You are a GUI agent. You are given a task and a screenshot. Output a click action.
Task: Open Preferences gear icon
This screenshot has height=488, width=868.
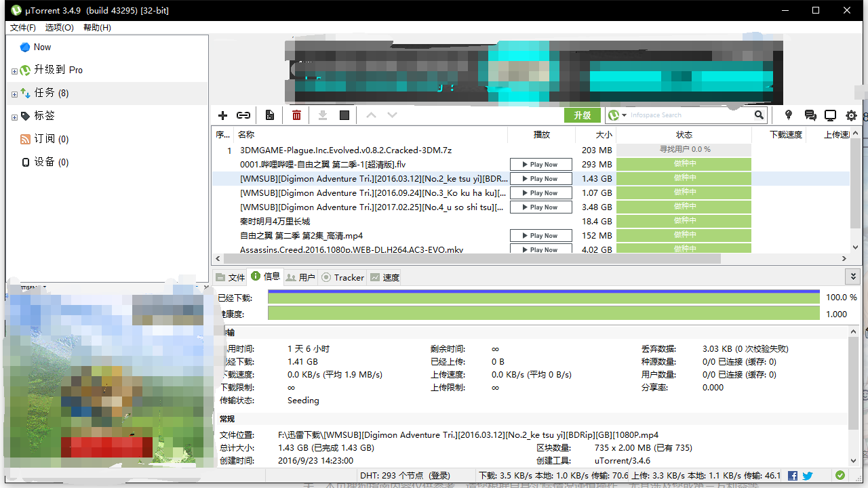[x=851, y=115]
